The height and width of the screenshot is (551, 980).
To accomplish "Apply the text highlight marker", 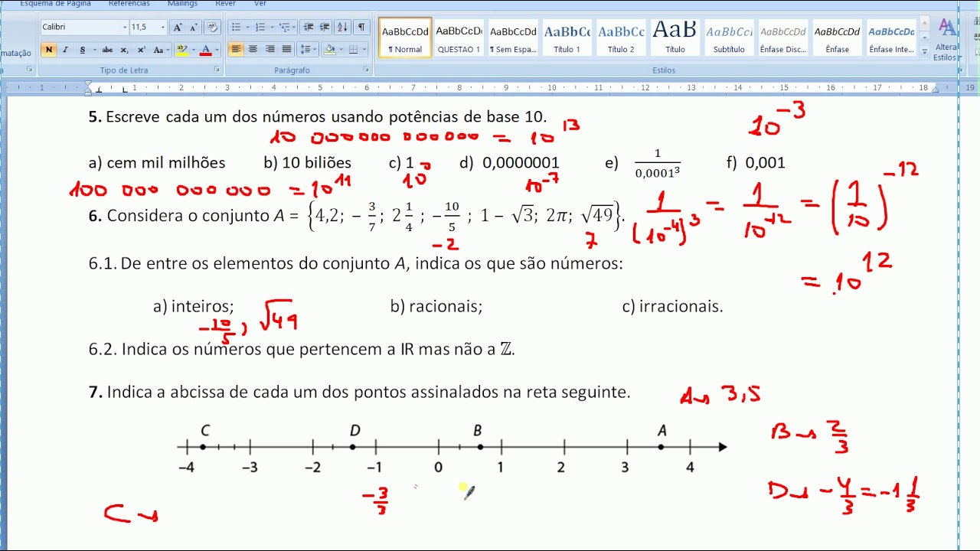I will tap(181, 50).
